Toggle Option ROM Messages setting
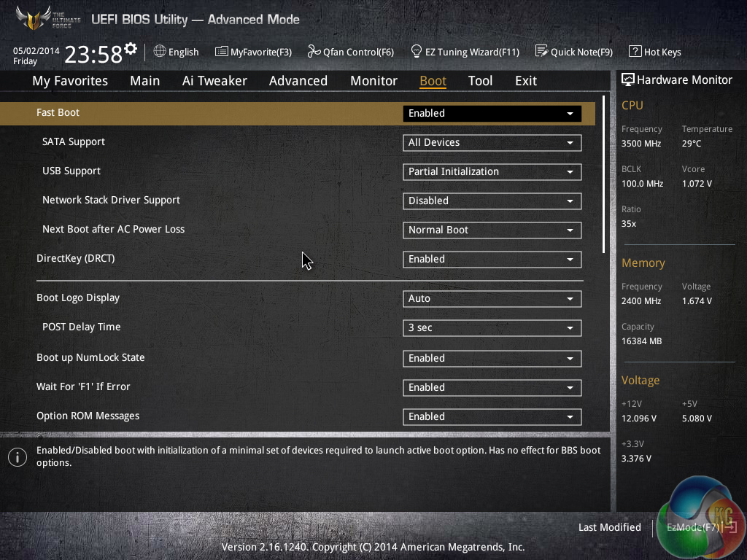 [492, 416]
